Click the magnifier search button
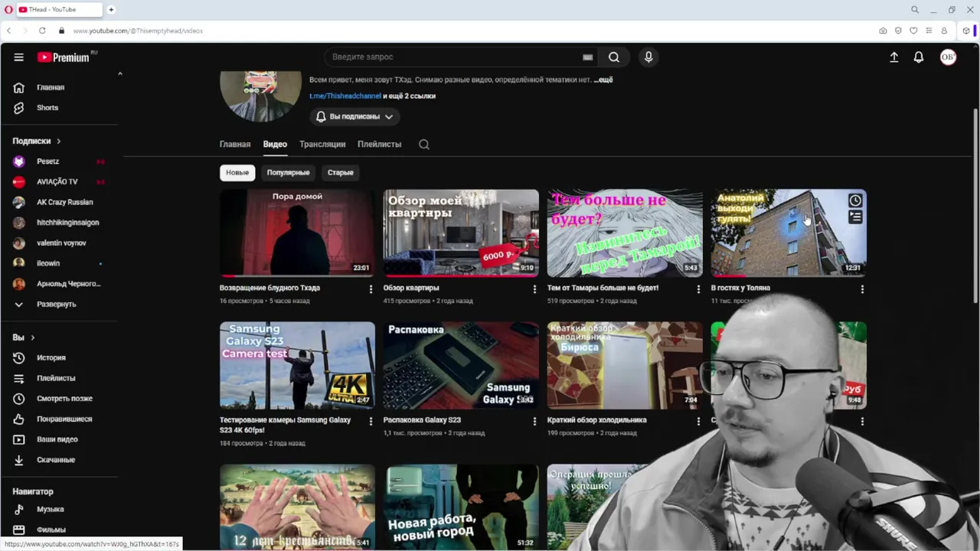Viewport: 980px width, 551px height. coord(613,57)
